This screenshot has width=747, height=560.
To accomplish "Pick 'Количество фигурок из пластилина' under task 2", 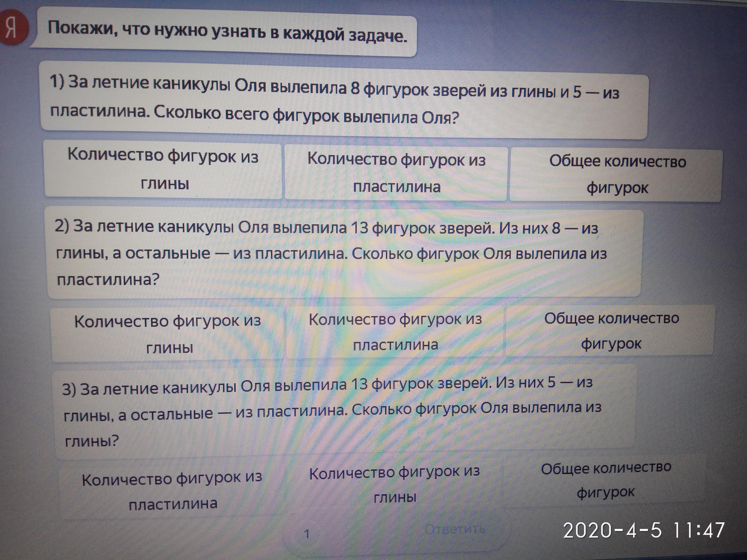I will tap(395, 332).
